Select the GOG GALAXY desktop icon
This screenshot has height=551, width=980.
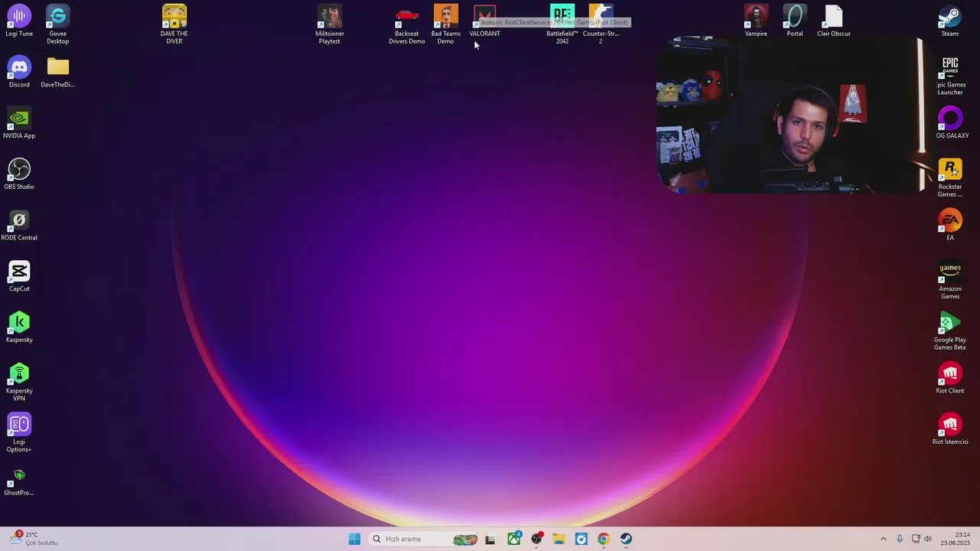[x=950, y=124]
